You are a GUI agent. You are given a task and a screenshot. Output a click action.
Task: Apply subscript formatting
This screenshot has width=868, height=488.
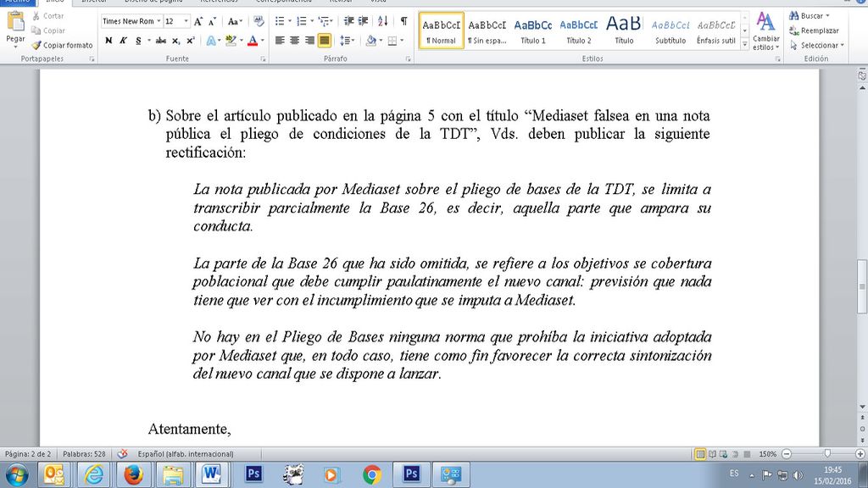pyautogui.click(x=175, y=41)
